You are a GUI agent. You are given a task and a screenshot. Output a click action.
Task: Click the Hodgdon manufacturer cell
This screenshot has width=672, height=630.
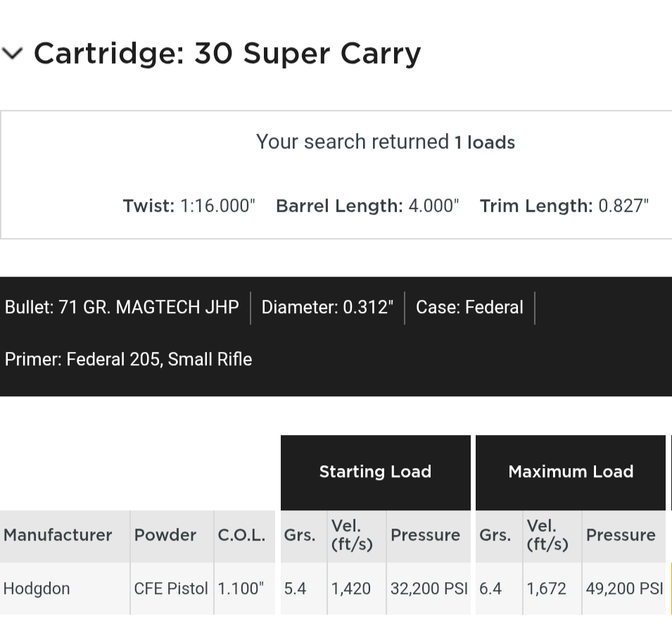click(x=65, y=588)
